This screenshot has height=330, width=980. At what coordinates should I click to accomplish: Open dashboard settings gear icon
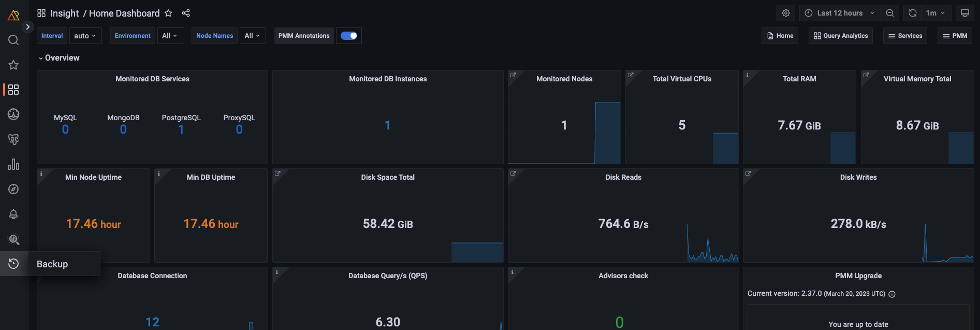coord(786,13)
